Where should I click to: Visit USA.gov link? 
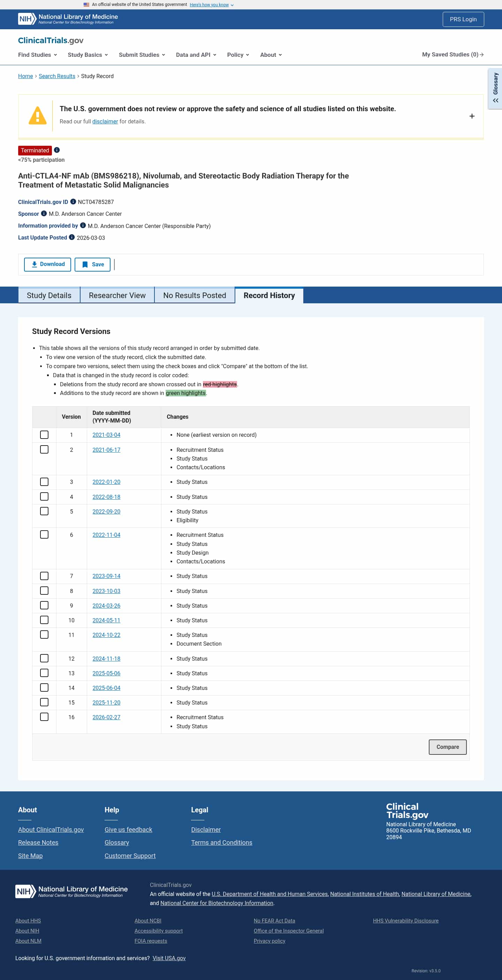pos(169,958)
